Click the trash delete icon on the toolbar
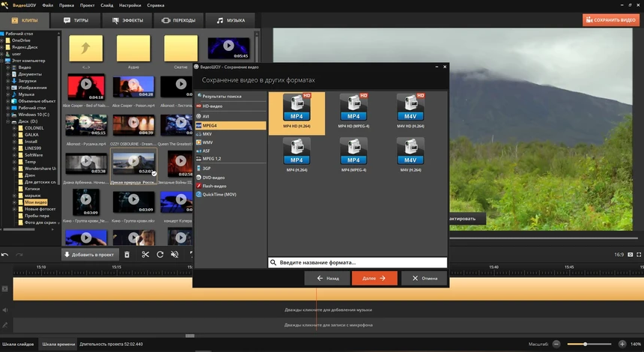Viewport: 644px width, 352px height. (127, 255)
